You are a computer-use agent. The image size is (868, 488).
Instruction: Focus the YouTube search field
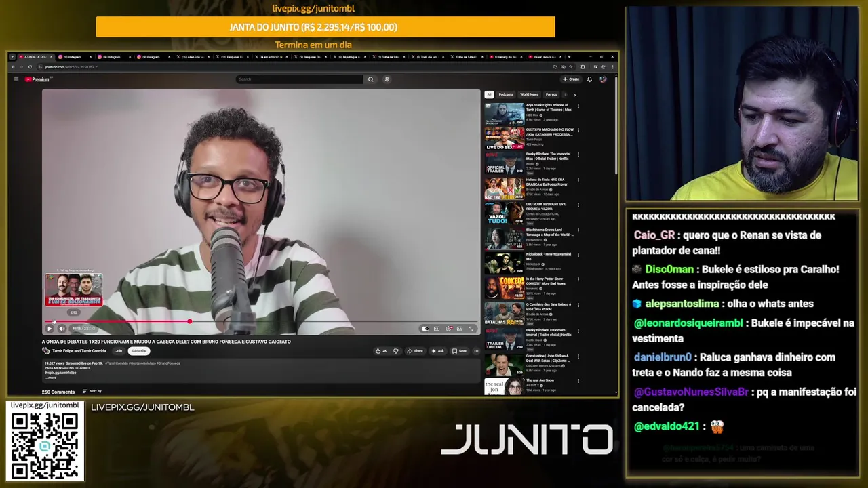pos(299,79)
